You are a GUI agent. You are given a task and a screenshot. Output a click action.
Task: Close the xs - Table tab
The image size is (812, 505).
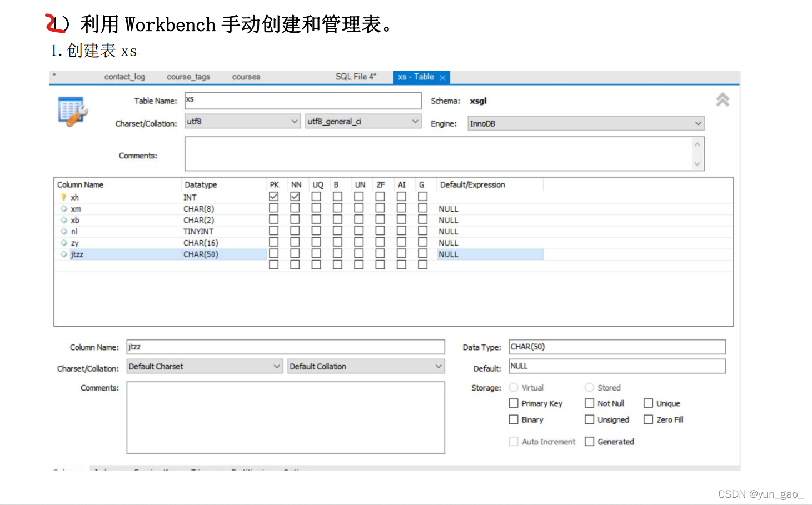442,78
